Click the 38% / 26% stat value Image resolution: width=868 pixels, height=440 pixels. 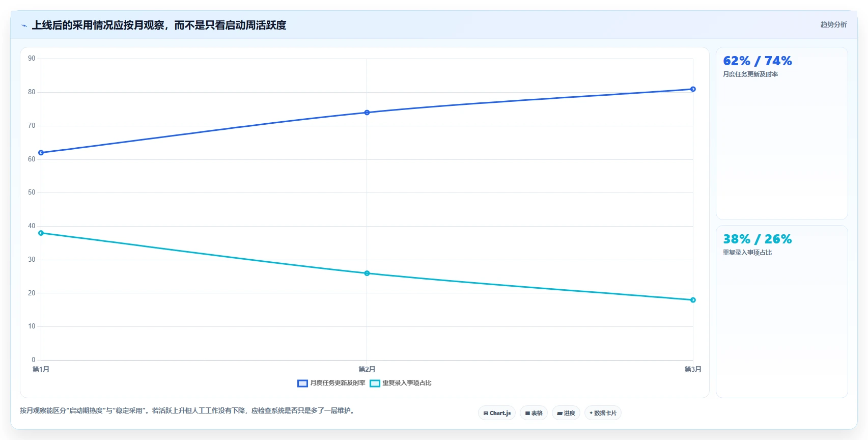(x=758, y=239)
